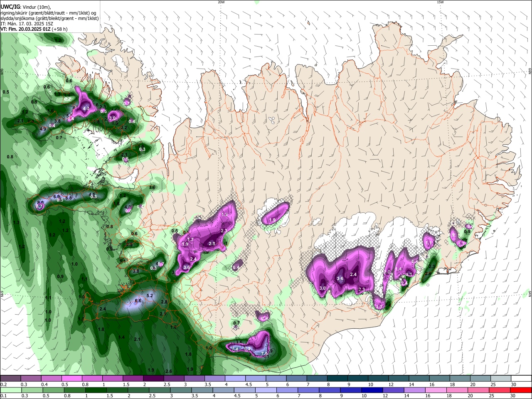
Task: Select the violet 12–14 swatch in the lower scale
Action: click(394, 390)
